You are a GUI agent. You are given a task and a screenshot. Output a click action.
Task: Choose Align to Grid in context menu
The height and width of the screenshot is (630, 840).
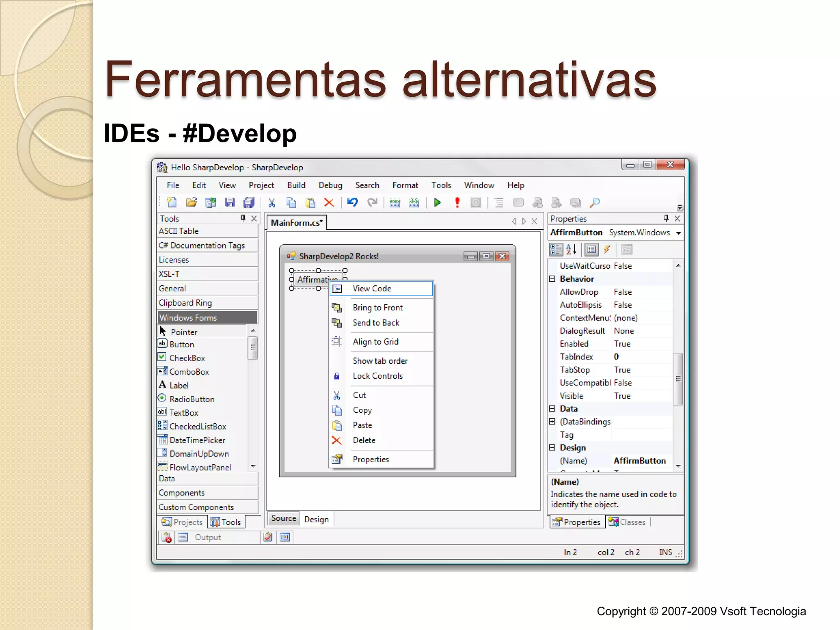[x=381, y=342]
